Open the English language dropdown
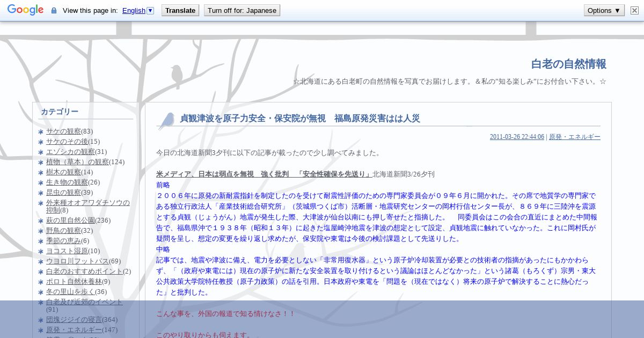644x338 pixels. [x=138, y=10]
